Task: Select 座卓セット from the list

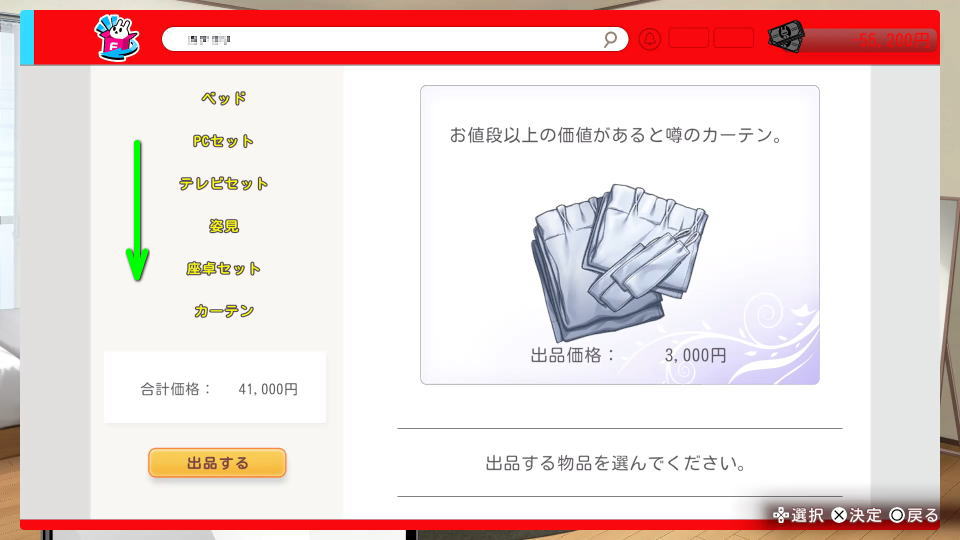Action: 223,268
